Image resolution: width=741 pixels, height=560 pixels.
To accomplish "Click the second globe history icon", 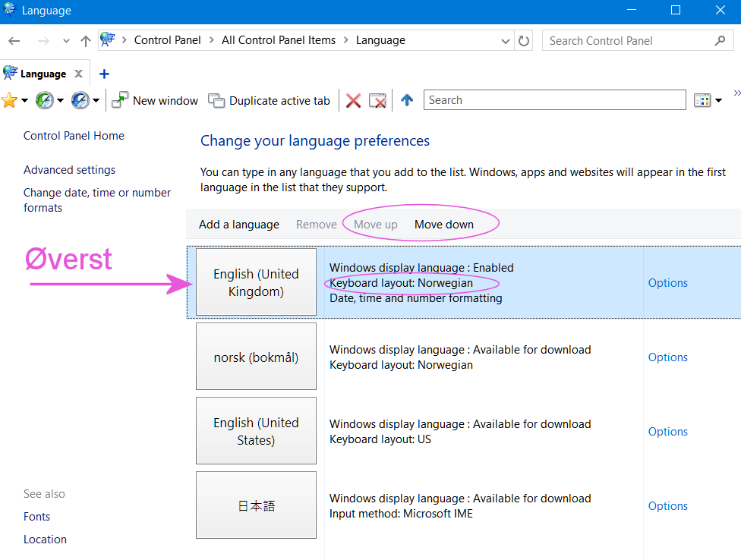I will (80, 100).
